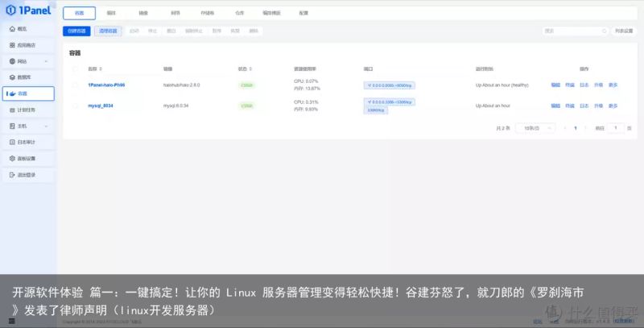The height and width of the screenshot is (328, 644).
Task: Click the running status tag of mysql_8034
Action: (x=247, y=106)
